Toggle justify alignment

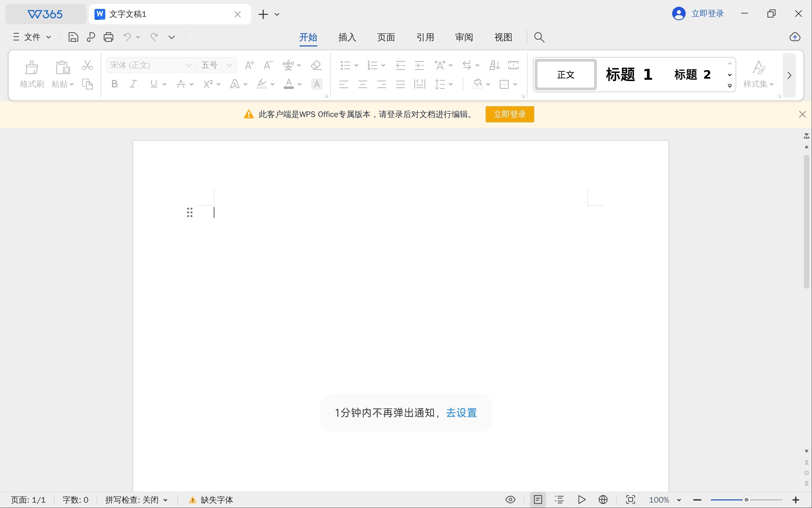click(401, 84)
